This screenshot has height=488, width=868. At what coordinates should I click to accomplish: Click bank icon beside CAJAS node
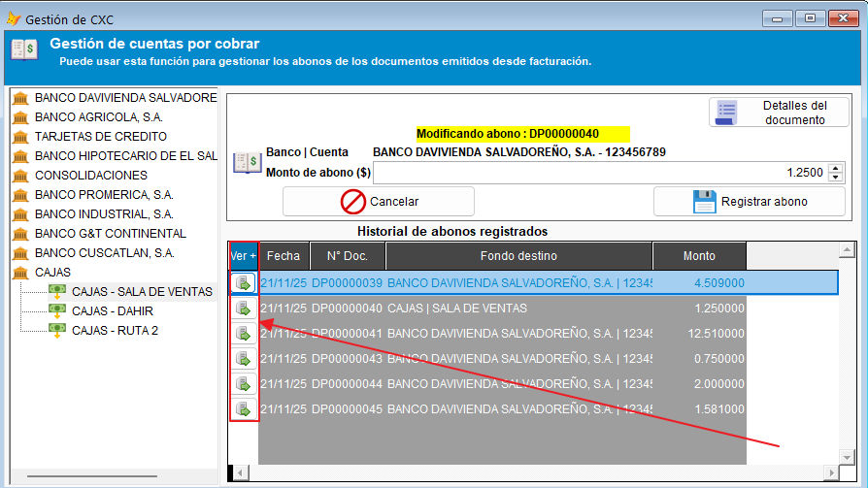(20, 273)
